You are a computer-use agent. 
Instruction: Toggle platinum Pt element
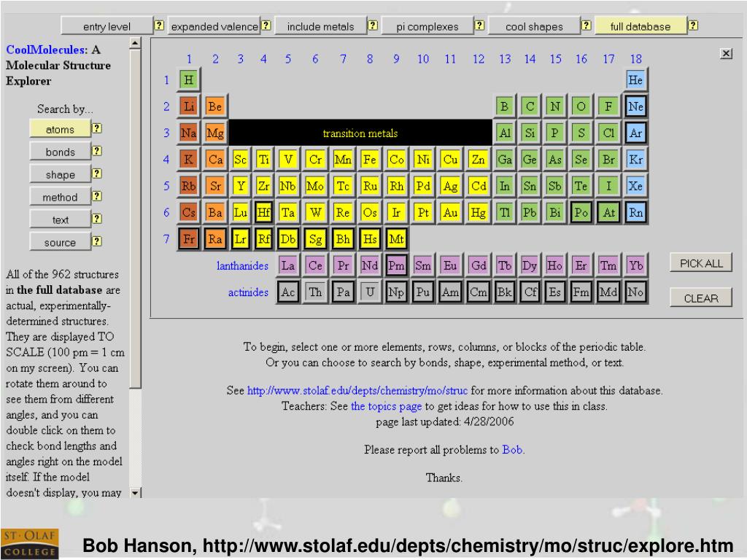[x=423, y=212]
